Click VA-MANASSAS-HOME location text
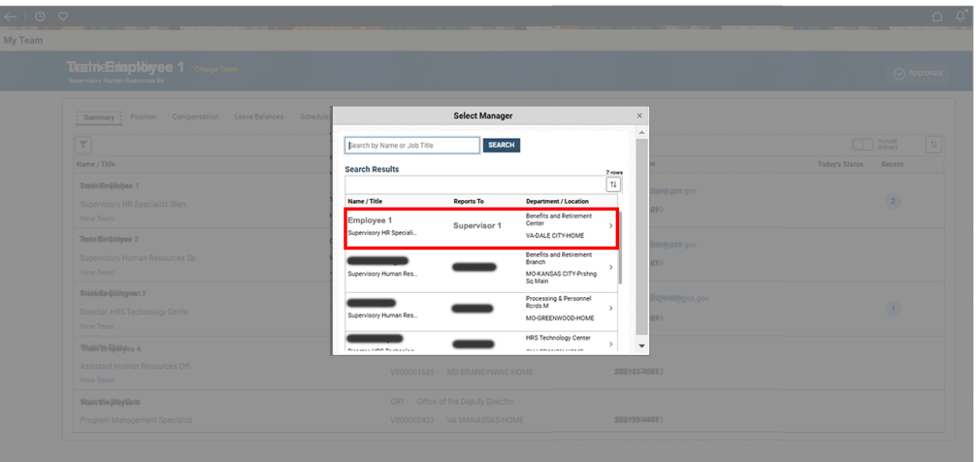980x462 pixels. (x=486, y=420)
